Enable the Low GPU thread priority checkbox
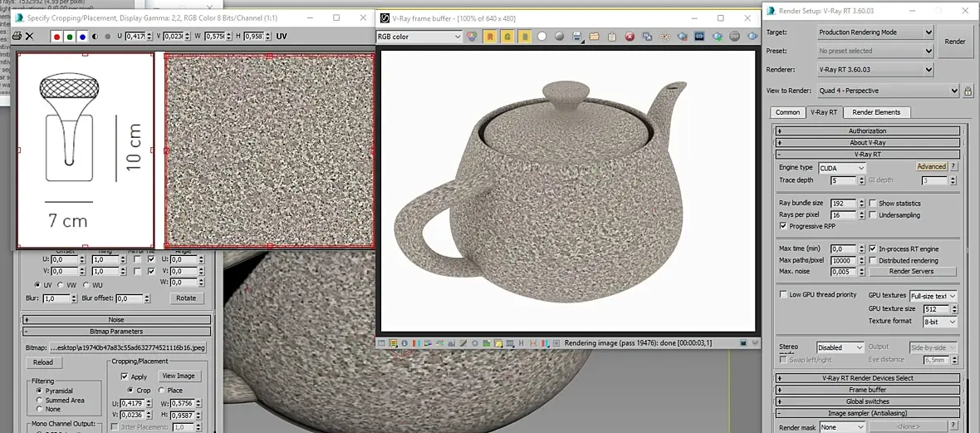This screenshot has height=433, width=980. (783, 295)
